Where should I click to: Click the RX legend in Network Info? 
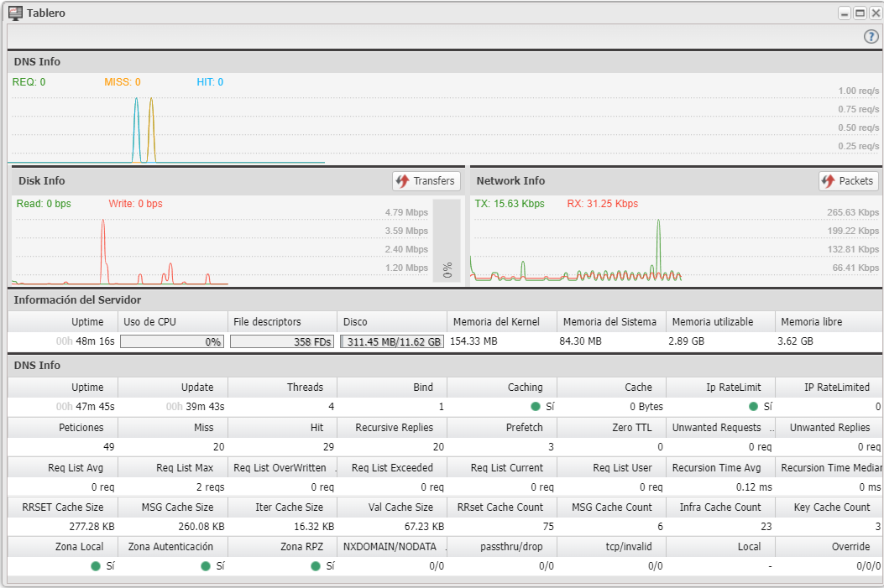coord(602,204)
